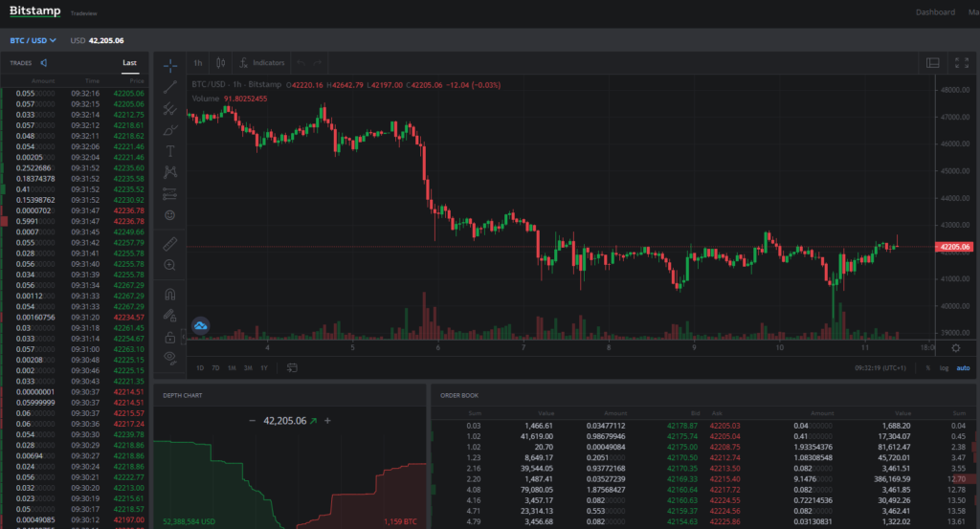Screen dimensions: 980x529
Task: Open the emoji icons tool
Action: [170, 215]
